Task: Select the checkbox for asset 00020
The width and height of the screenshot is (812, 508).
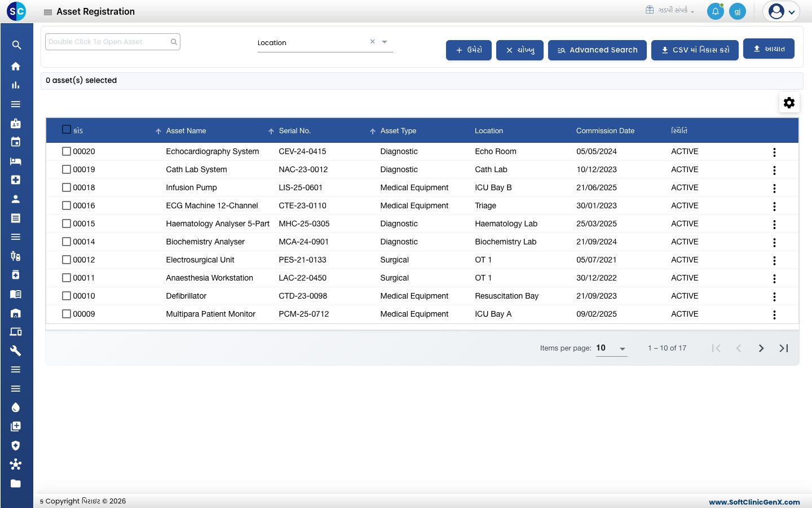Action: (67, 151)
